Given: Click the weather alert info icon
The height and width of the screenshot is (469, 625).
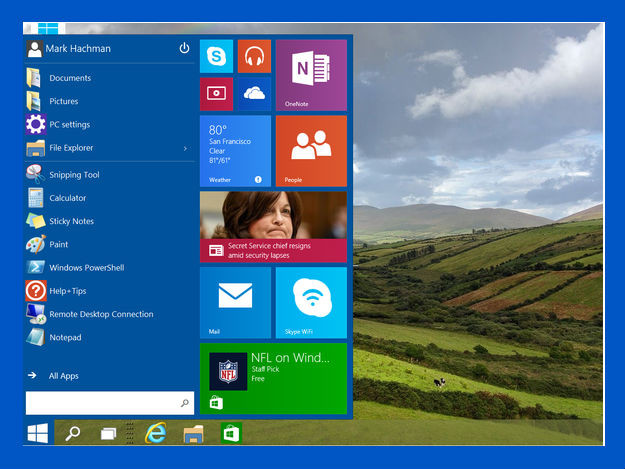Looking at the screenshot, I should [258, 180].
